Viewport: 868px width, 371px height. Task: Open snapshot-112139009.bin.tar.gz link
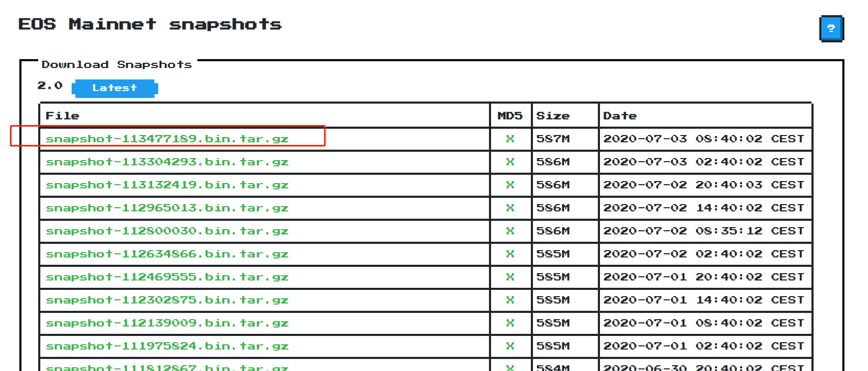167,323
